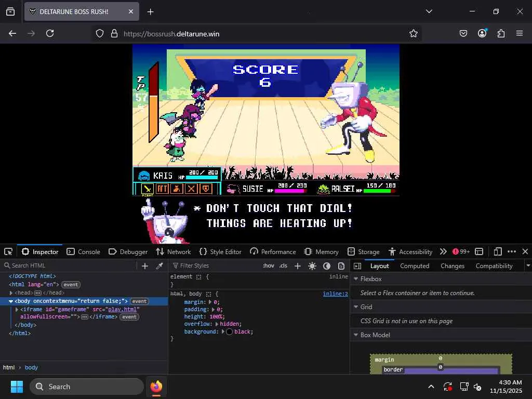
Task: Toggle the 3-pane inspector layout icon
Action: 357,266
